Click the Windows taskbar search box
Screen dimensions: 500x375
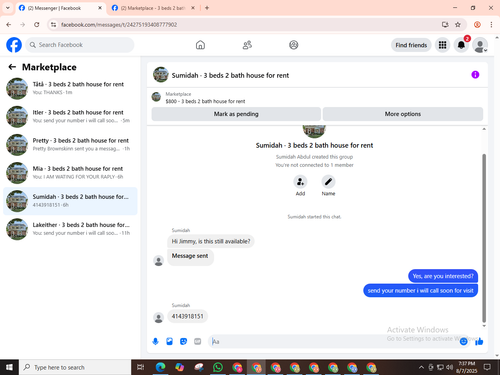pyautogui.click(x=75, y=367)
